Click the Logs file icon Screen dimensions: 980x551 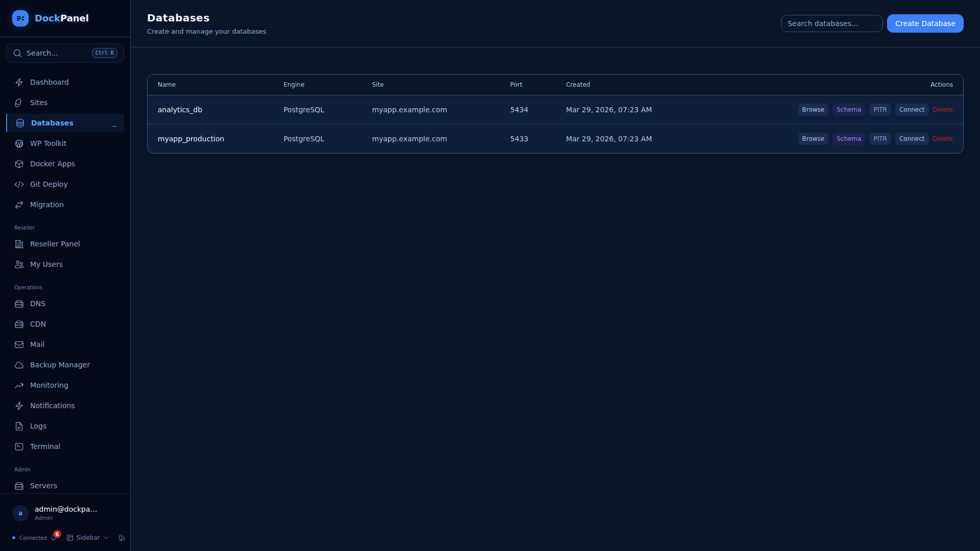click(x=19, y=426)
